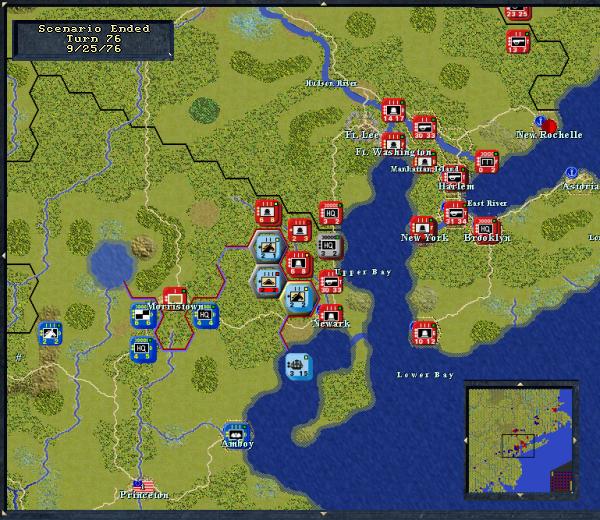Viewport: 600px width, 520px height.
Task: Select red unit on Manhattan Island label
Action: click(425, 163)
